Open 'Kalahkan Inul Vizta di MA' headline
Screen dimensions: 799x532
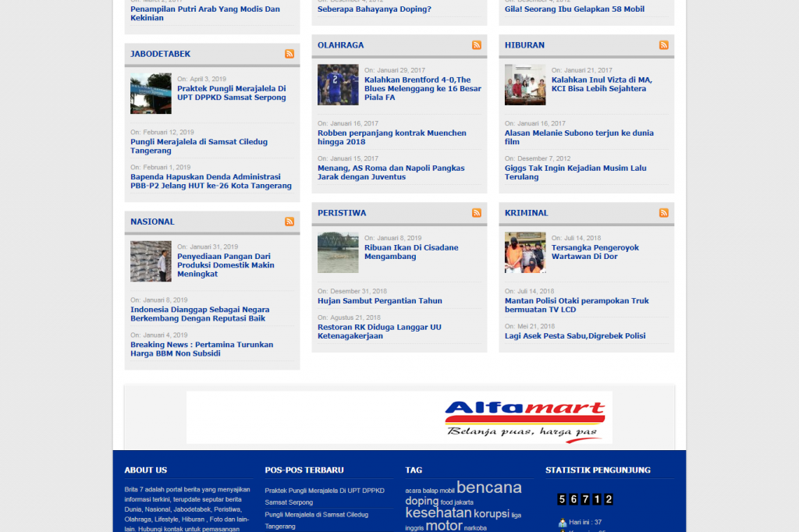[602, 84]
